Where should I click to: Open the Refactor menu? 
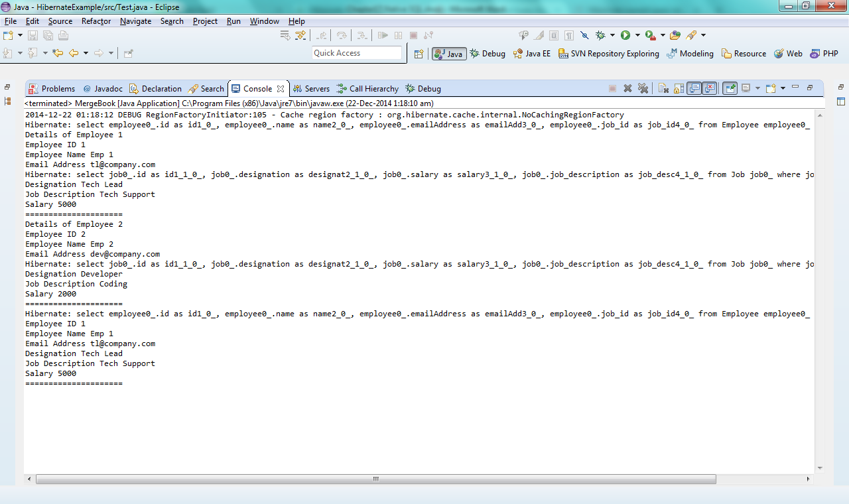pos(96,21)
